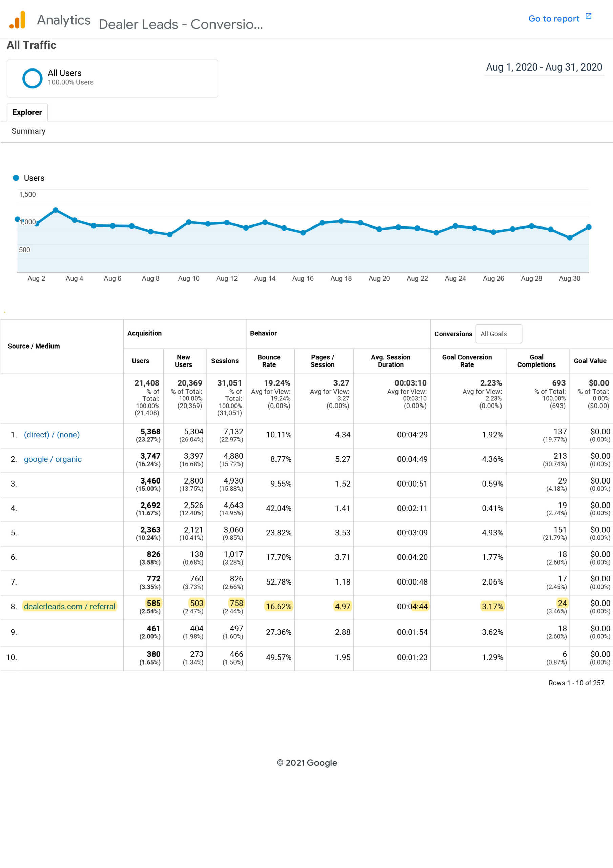Click the total sessions value 31,051
The height and width of the screenshot is (868, 613).
229,383
